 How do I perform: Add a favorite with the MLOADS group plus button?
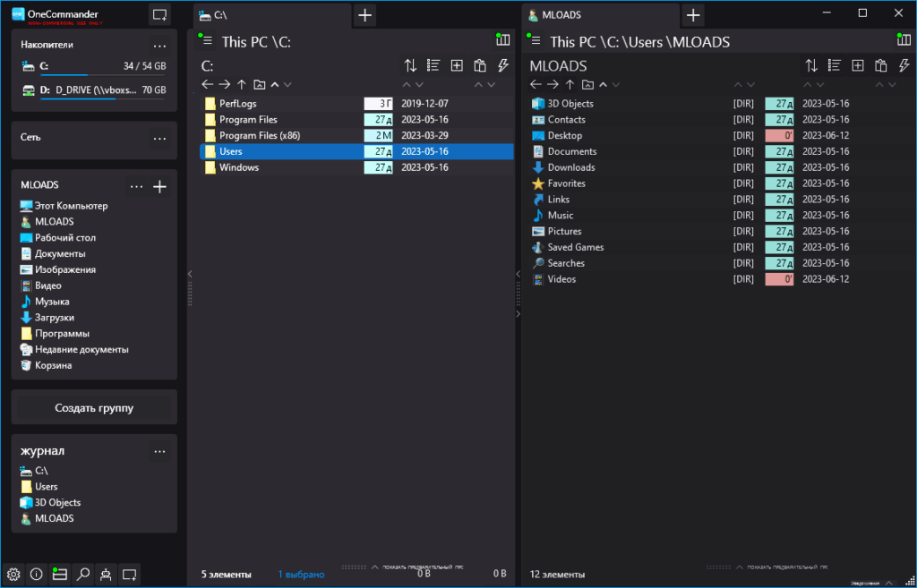(x=159, y=186)
